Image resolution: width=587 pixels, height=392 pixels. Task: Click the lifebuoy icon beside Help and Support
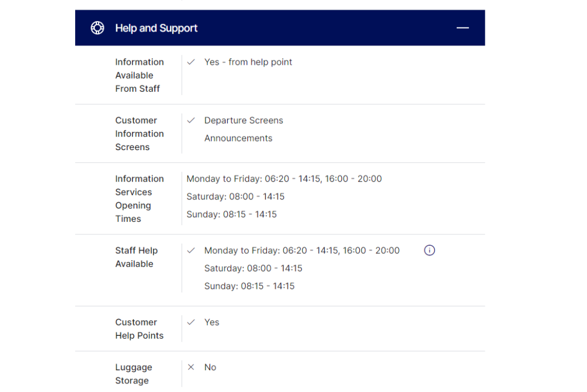[x=98, y=28]
